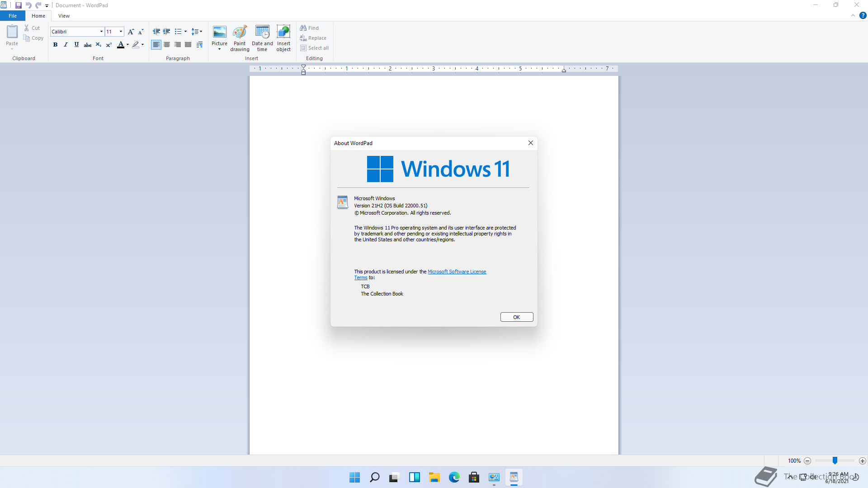Toggle Underline formatting
868x488 pixels.
(76, 45)
